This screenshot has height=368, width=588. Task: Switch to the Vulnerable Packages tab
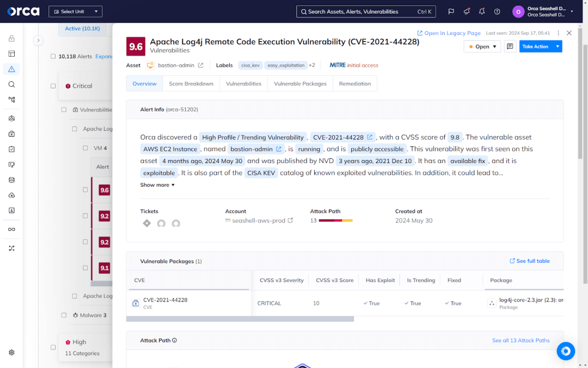(300, 84)
